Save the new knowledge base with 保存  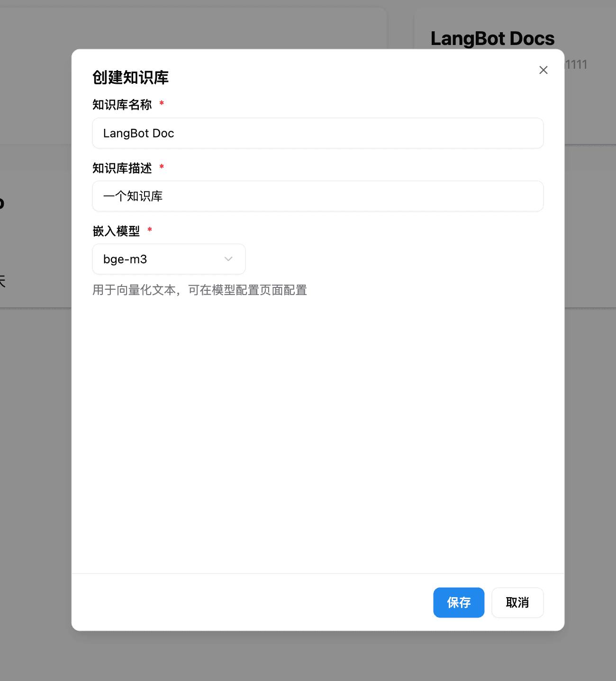point(458,602)
